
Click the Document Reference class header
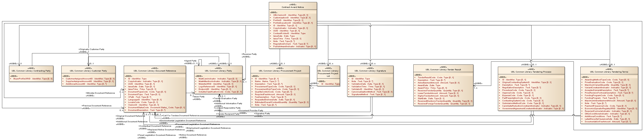click(155, 71)
